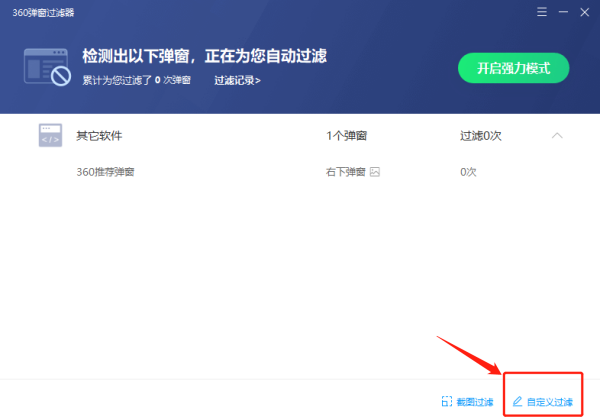Viewport: 600px width, 420px height.
Task: Open the 过滤记录> link
Action: (237, 80)
